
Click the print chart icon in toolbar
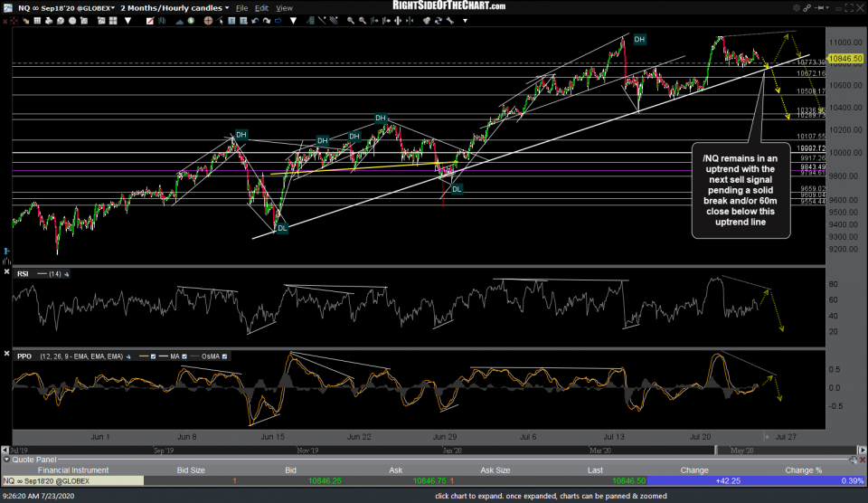pyautogui.click(x=49, y=21)
